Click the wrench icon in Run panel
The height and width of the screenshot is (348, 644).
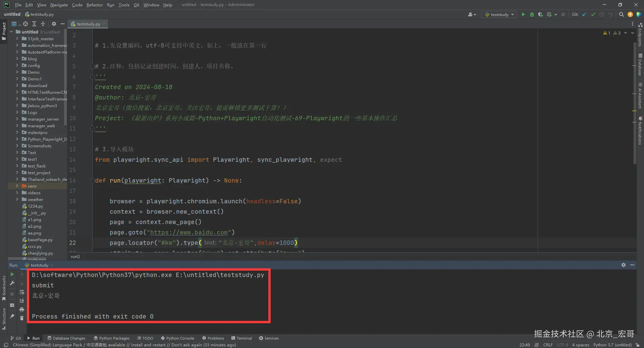(12, 283)
